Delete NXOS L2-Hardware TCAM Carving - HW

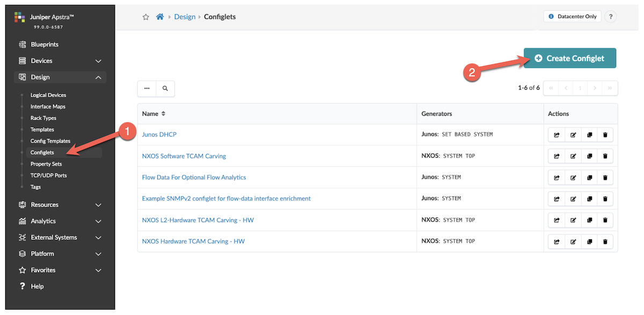click(605, 221)
